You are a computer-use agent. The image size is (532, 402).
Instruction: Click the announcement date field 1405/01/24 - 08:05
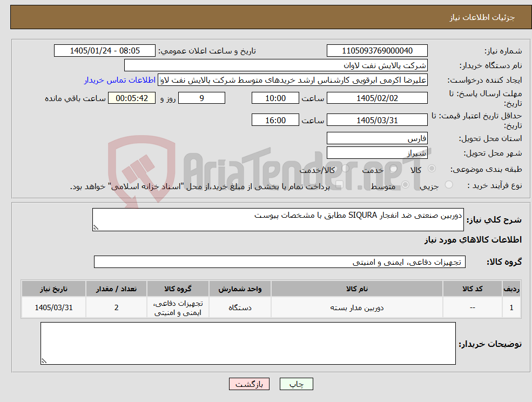point(104,51)
